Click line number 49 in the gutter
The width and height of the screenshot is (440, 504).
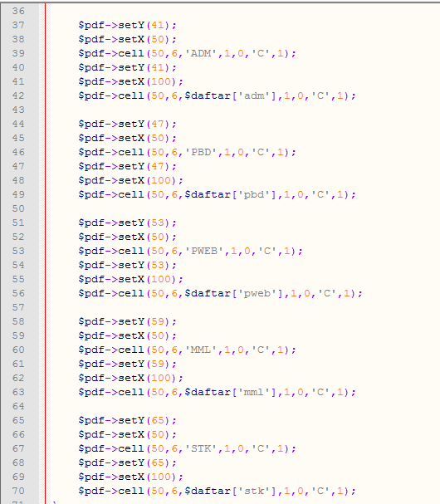18,194
